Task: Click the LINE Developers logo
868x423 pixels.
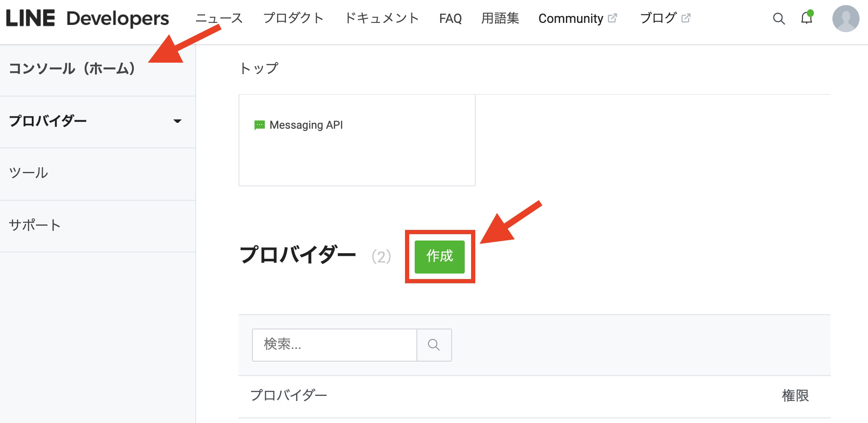Action: click(x=88, y=19)
